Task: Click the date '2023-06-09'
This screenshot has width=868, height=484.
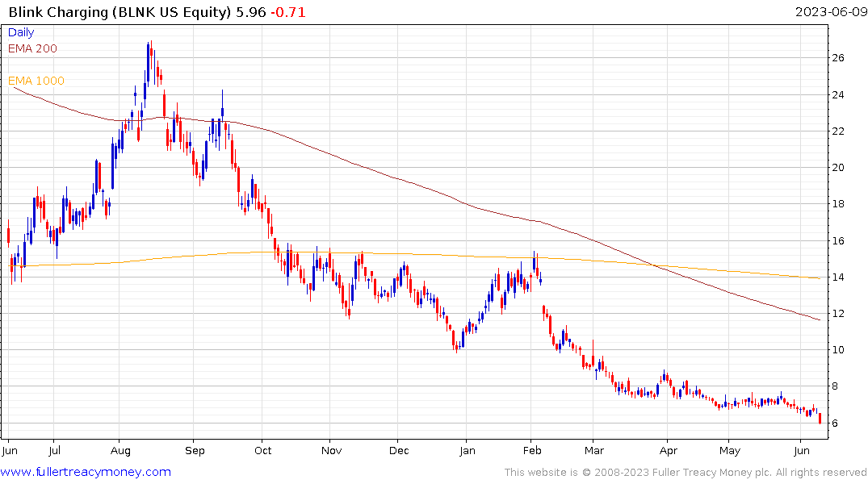Action: point(831,12)
